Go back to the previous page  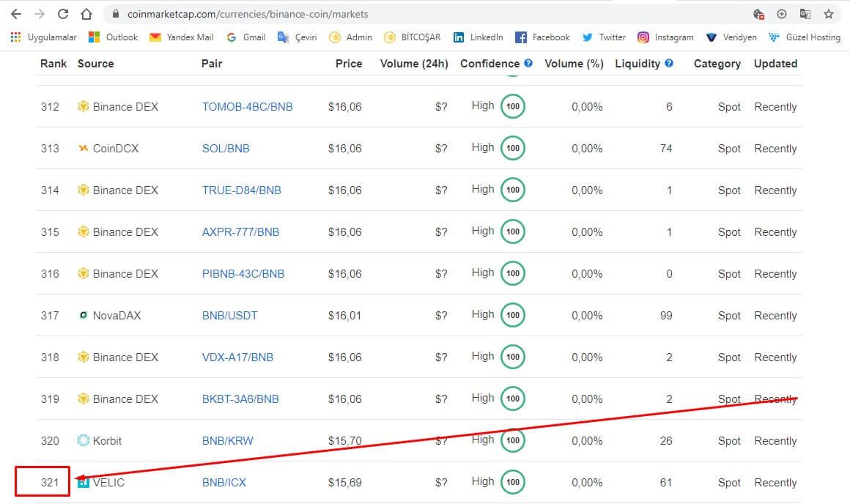point(15,14)
